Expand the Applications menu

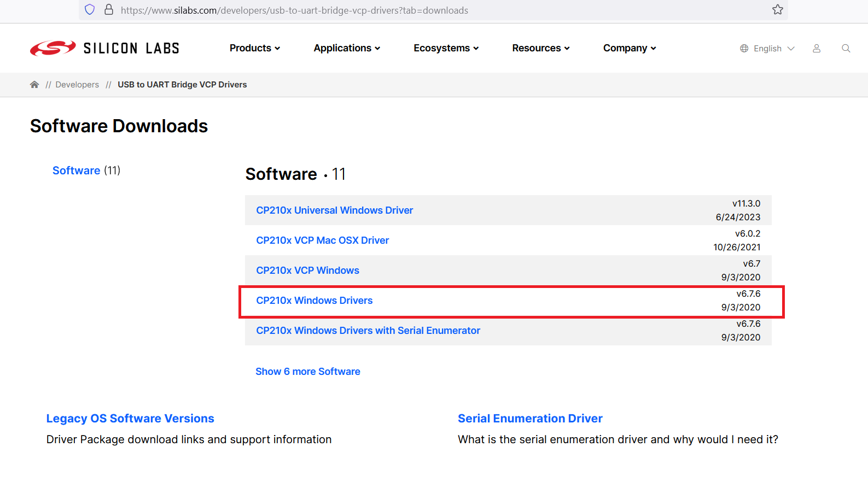click(347, 48)
